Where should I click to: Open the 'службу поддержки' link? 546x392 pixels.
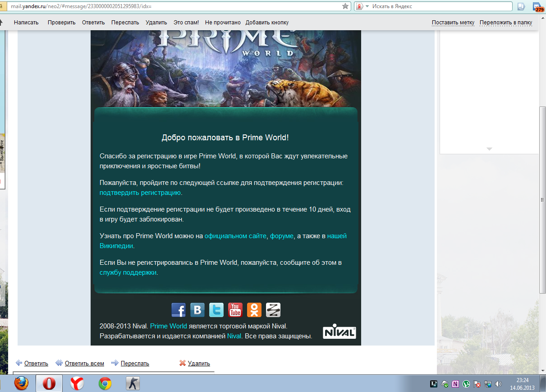pos(128,272)
